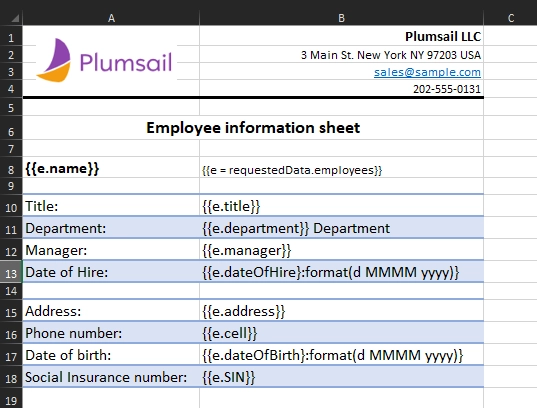Click the Select All corner triangle

tap(15, 18)
